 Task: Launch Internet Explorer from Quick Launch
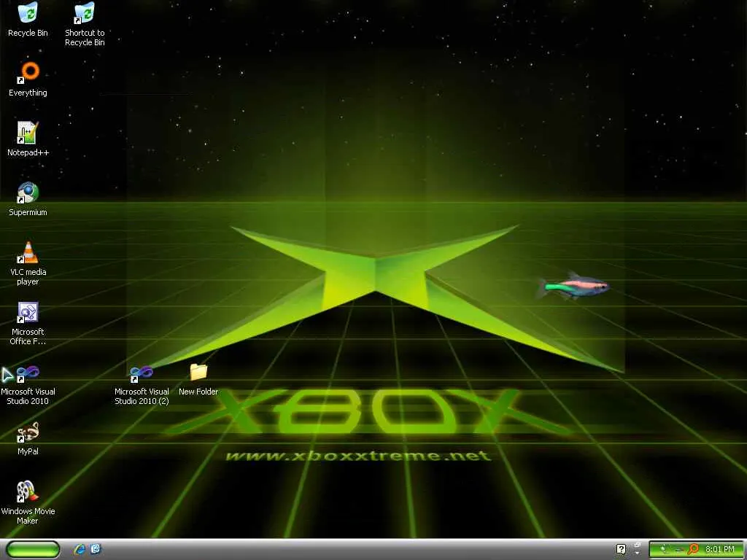pyautogui.click(x=80, y=550)
